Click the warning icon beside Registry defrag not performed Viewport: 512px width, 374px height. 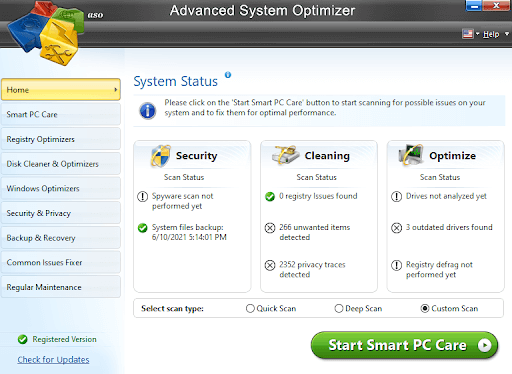(396, 265)
